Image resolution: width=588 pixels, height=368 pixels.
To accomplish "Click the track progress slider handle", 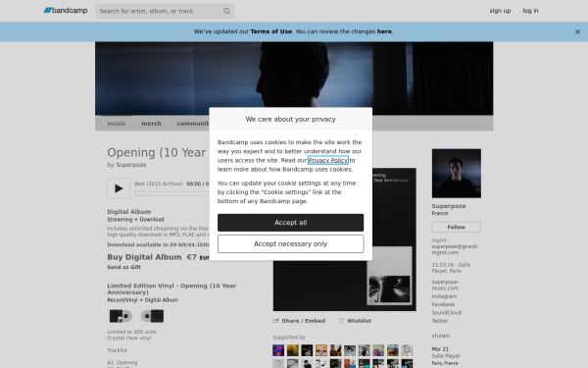I will [139, 193].
